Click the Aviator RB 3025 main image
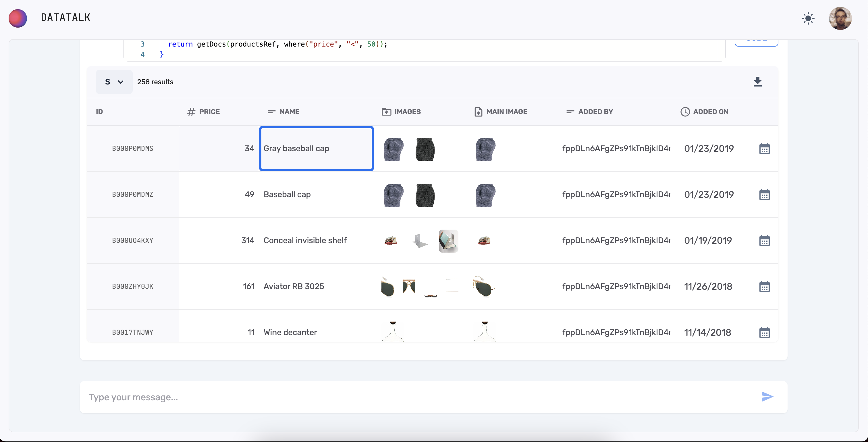Viewport: 868px width, 442px height. (484, 287)
